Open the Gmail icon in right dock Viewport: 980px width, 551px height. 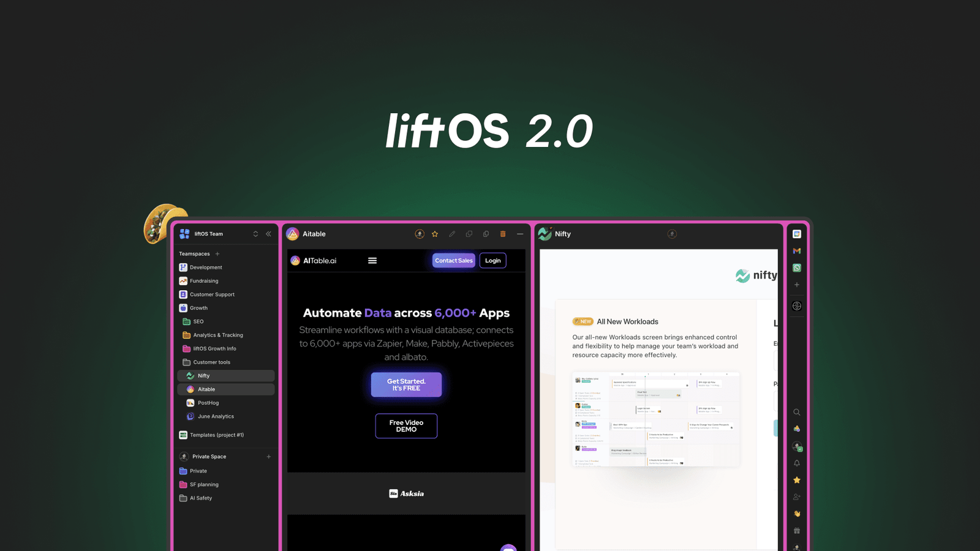[797, 251]
